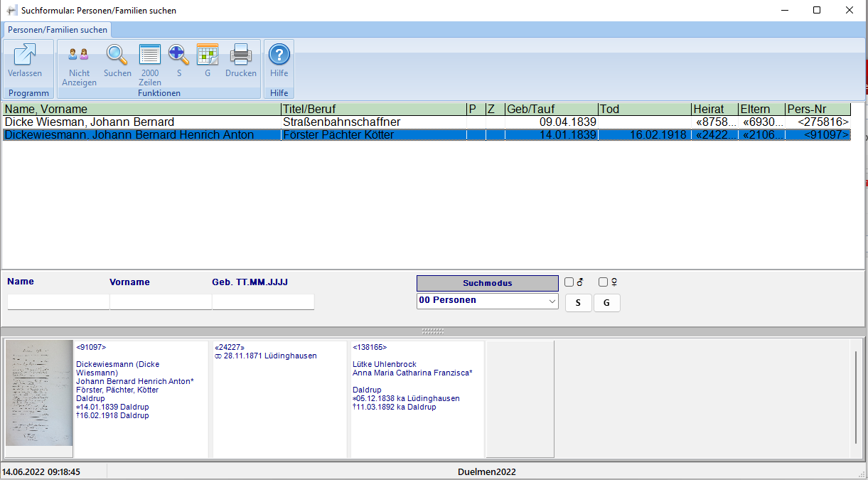Click the G calendar toolbar icon
This screenshot has width=868, height=480.
point(208,55)
